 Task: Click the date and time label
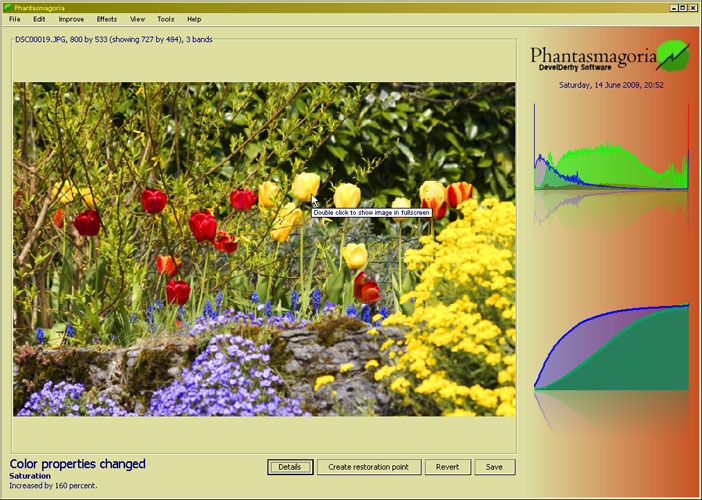tap(611, 85)
